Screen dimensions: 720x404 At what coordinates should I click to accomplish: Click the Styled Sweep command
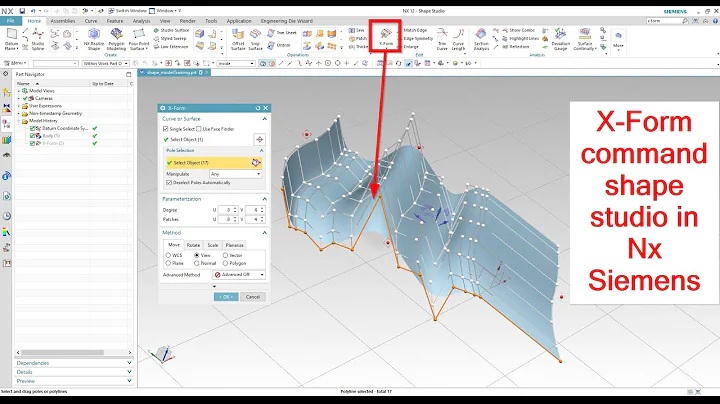click(170, 39)
